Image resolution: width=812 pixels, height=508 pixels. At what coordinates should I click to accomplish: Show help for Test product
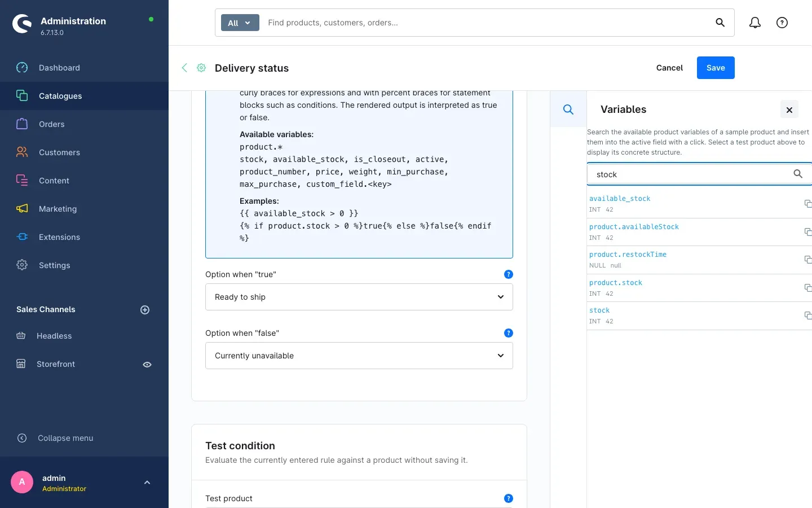(x=509, y=498)
